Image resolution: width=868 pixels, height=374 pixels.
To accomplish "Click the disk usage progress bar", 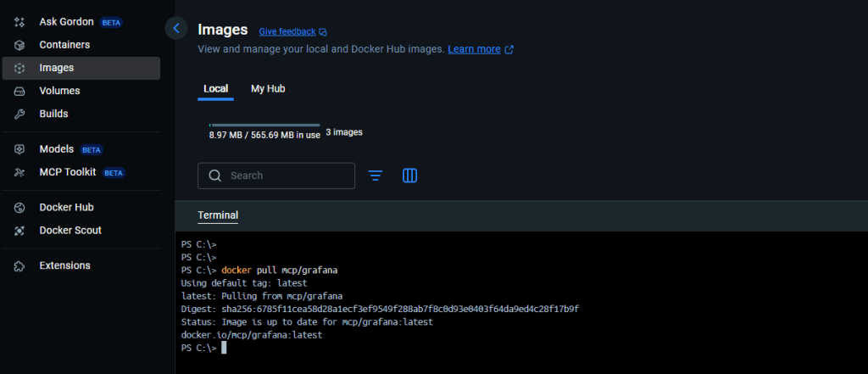I will [264, 126].
